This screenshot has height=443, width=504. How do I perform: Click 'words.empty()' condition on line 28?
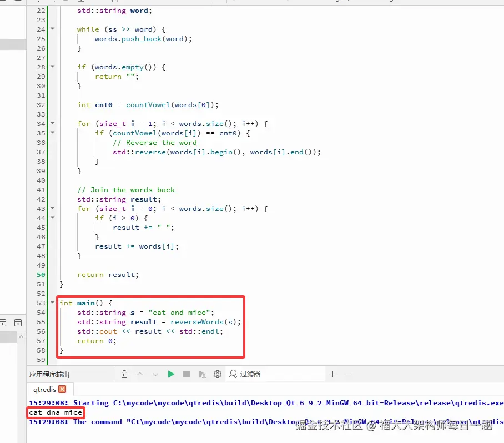[x=125, y=67]
